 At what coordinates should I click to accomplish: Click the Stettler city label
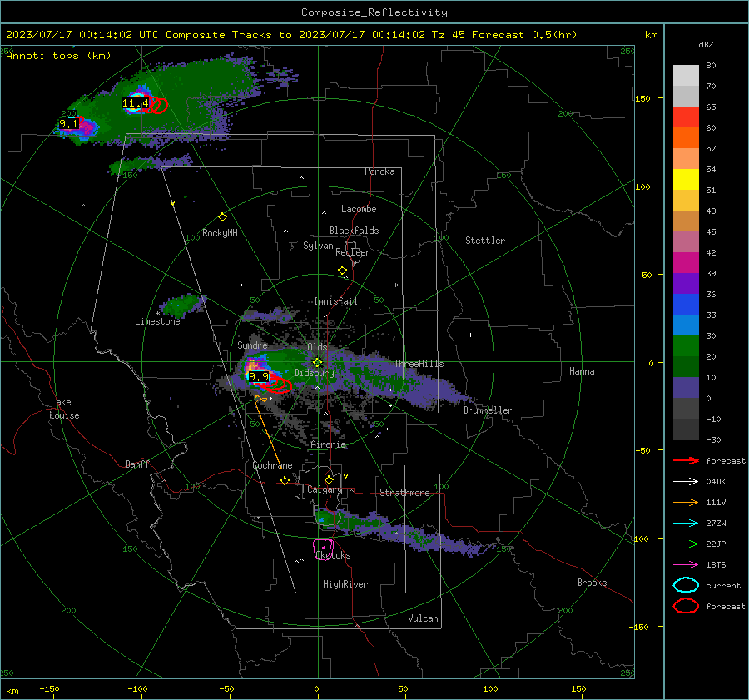pos(485,241)
